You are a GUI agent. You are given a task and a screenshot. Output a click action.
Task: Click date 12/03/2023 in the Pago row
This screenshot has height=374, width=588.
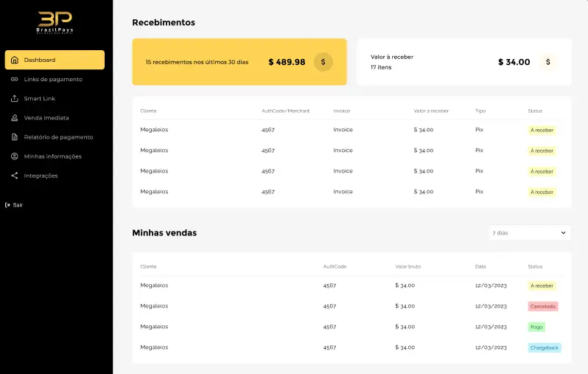point(491,327)
